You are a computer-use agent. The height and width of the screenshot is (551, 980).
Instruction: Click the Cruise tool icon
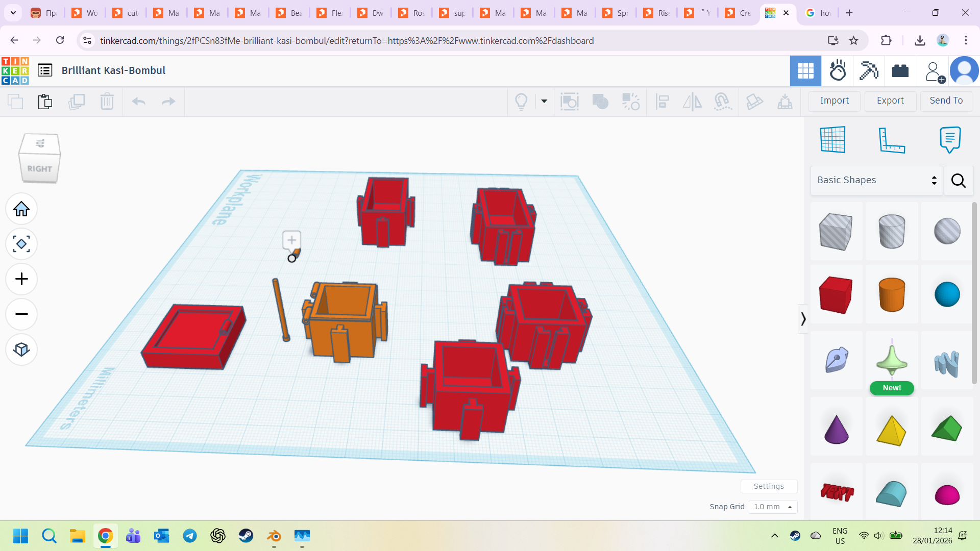(722, 102)
